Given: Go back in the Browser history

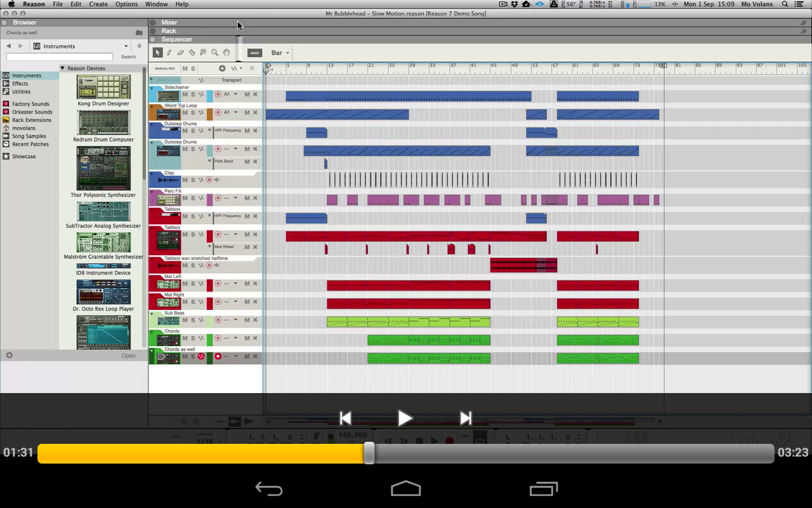Looking at the screenshot, I should point(9,46).
